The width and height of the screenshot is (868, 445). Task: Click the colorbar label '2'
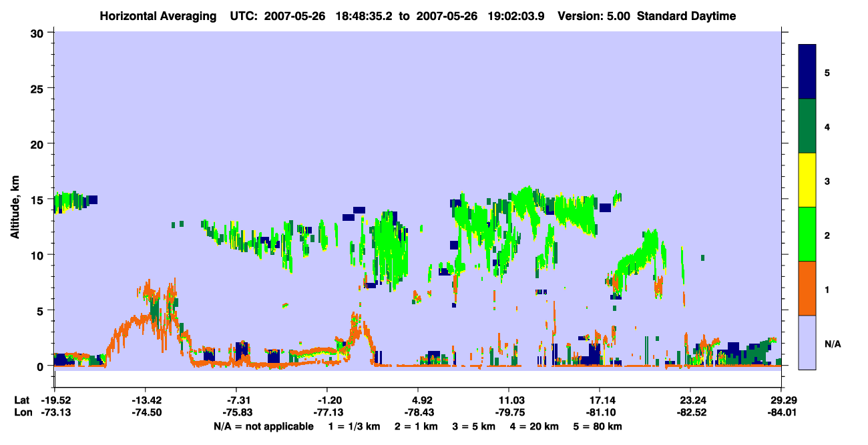click(827, 234)
